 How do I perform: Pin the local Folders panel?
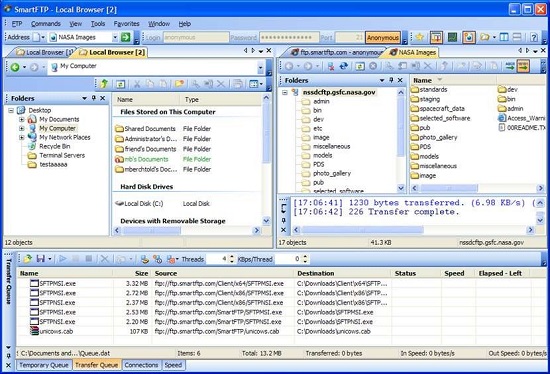[94, 98]
